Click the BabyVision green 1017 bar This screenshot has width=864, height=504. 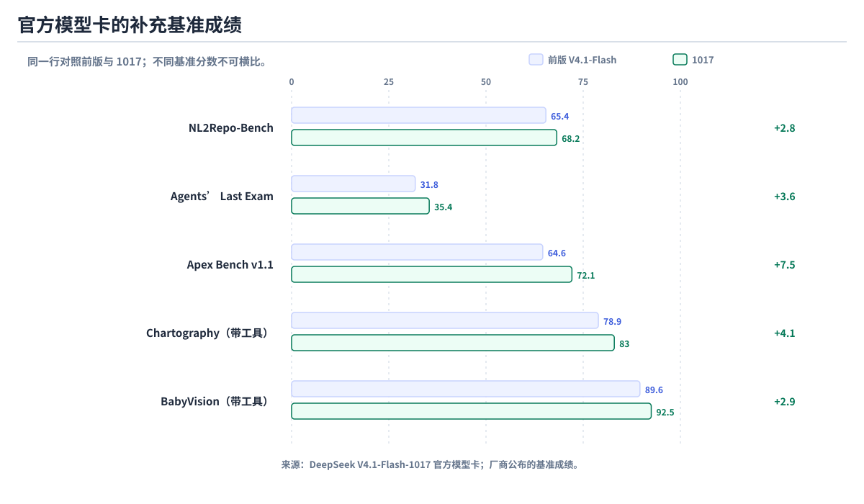tap(472, 411)
